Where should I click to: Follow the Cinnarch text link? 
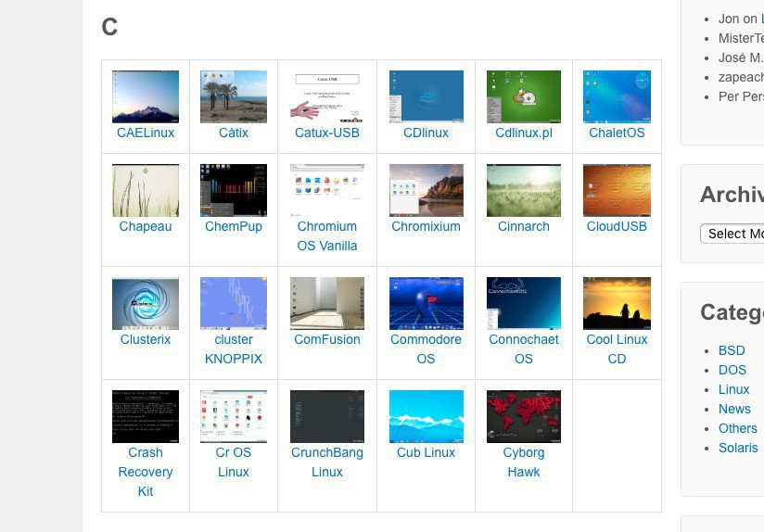[524, 226]
